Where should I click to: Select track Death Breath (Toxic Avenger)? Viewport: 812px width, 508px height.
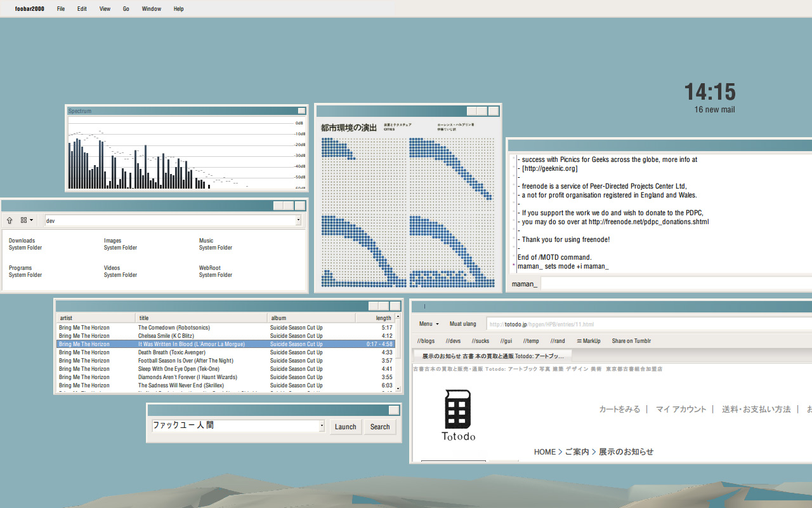(x=226, y=352)
